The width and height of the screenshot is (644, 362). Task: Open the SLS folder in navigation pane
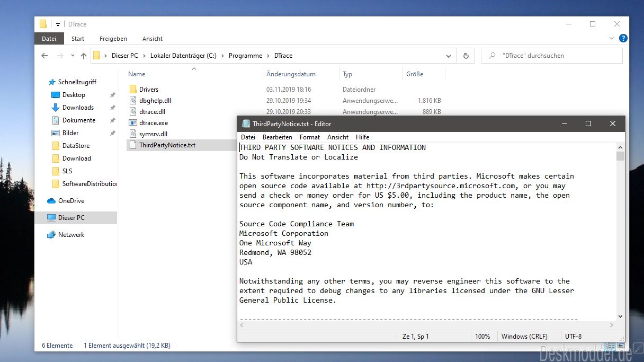[x=67, y=171]
